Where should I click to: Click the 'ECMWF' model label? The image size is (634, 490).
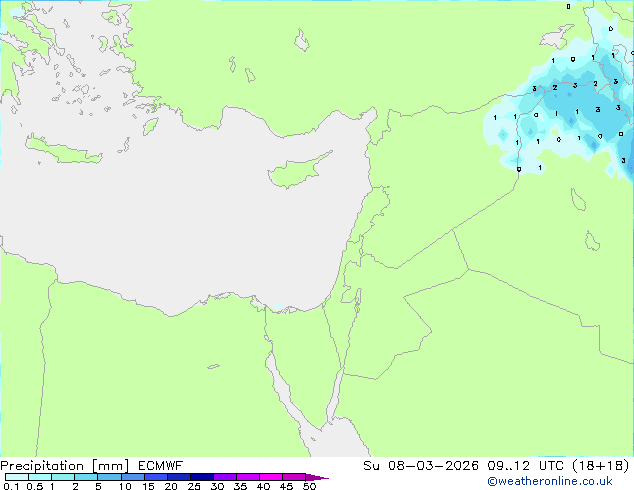161,466
